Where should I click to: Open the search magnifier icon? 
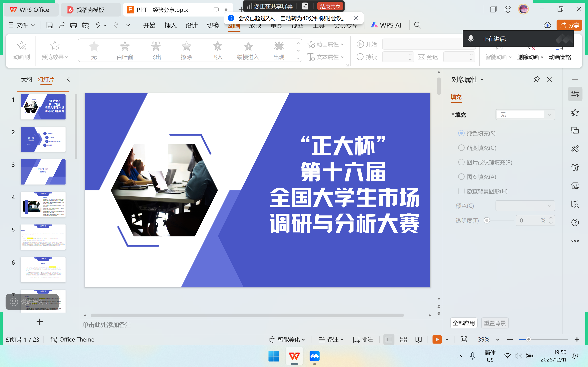tap(418, 25)
